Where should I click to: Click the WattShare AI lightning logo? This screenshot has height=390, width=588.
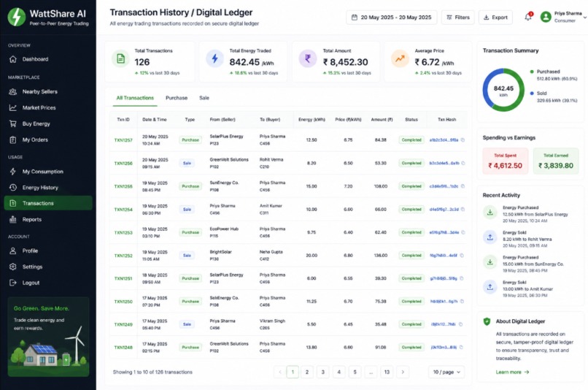click(x=17, y=17)
